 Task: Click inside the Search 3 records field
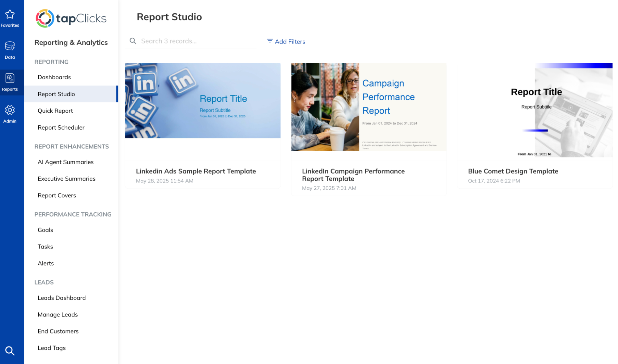pos(185,41)
